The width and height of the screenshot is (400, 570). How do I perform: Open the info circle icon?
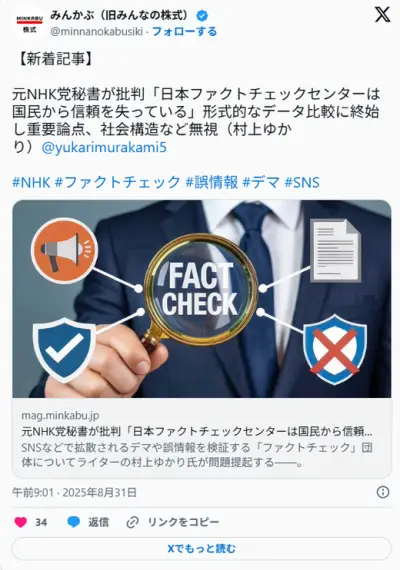[x=383, y=492]
